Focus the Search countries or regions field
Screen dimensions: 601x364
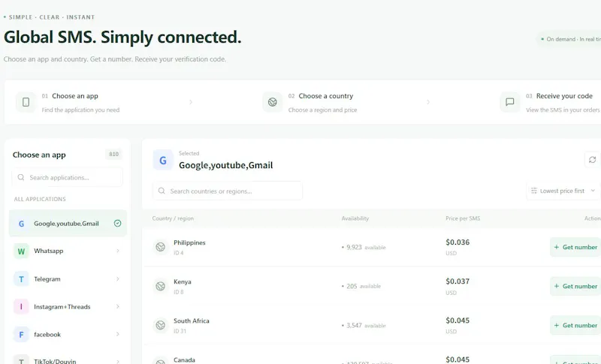pyautogui.click(x=228, y=191)
